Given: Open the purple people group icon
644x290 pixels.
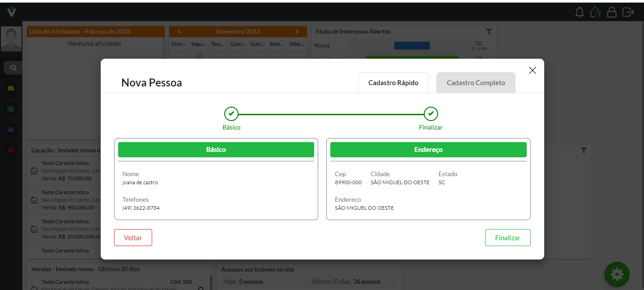Looking at the screenshot, I should coord(11,130).
